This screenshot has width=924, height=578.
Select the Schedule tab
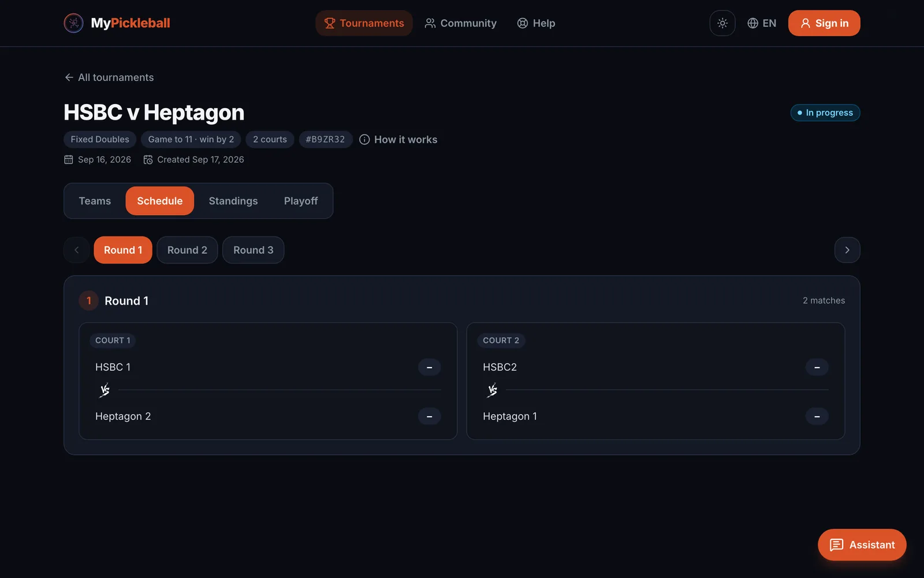pyautogui.click(x=159, y=201)
